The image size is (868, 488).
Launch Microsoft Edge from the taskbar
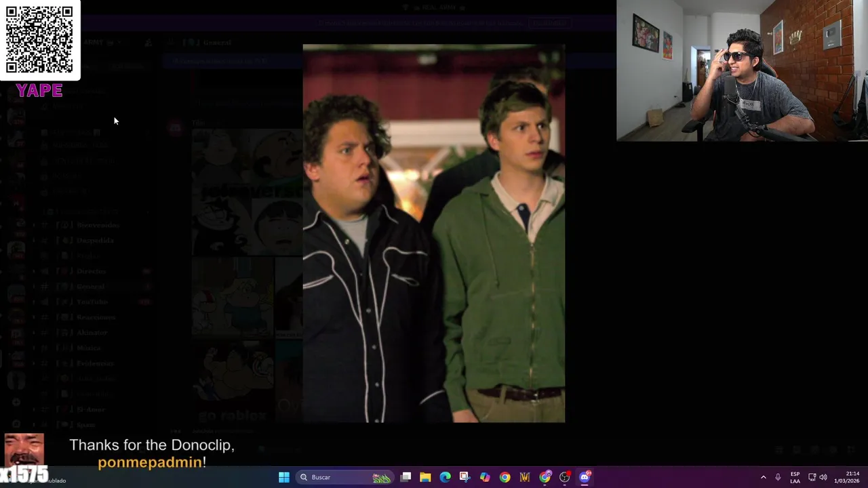pos(445,477)
